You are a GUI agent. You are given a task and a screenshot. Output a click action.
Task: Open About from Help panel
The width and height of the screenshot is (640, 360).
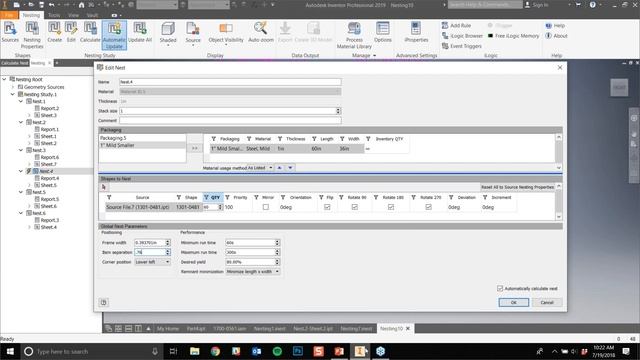pyautogui.click(x=556, y=36)
